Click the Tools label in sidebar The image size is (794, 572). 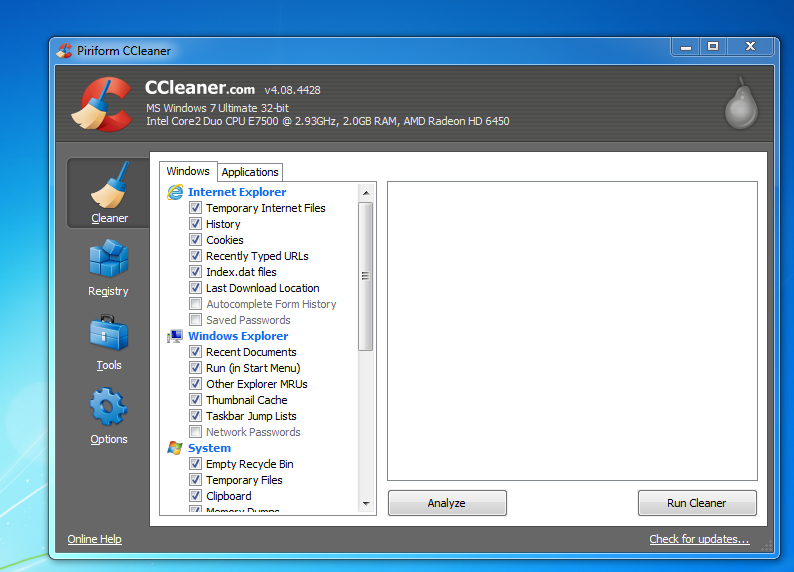pos(109,365)
